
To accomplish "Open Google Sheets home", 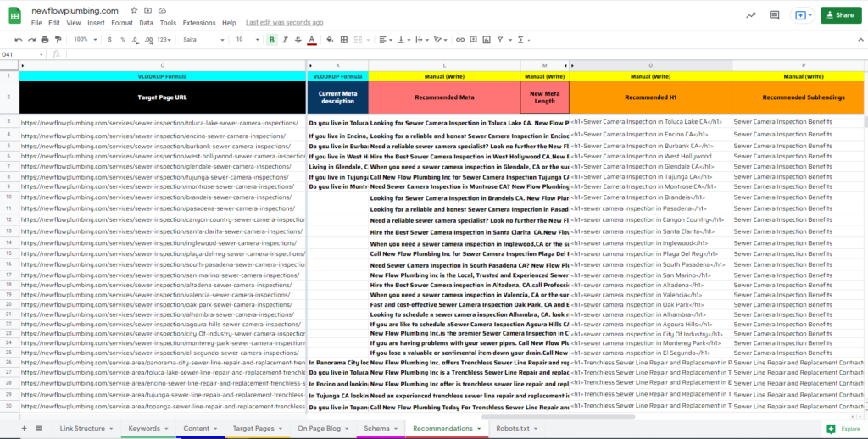I will click(15, 17).
